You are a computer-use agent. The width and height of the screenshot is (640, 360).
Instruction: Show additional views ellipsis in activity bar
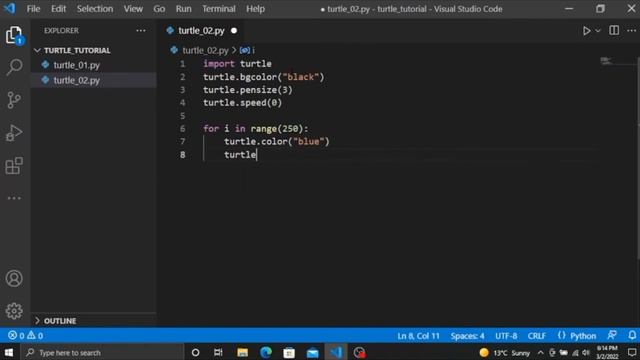pos(14,198)
